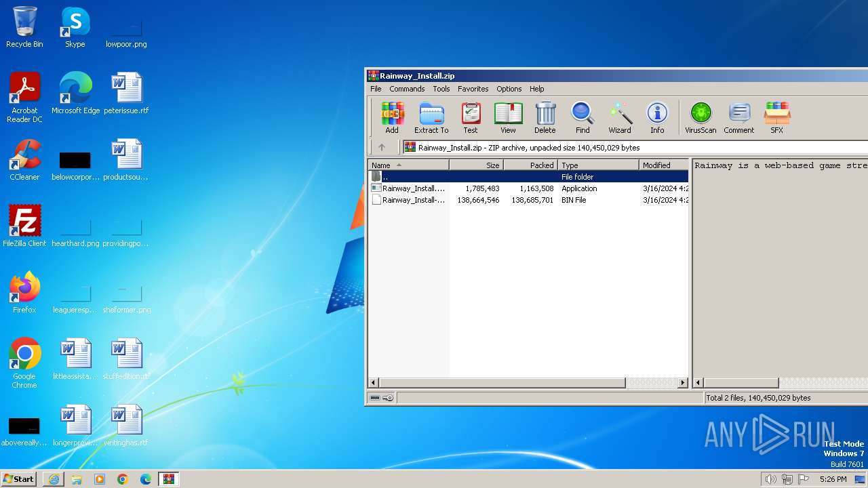
Task: Select the Rainway_Install Application file row
Action: tap(528, 188)
